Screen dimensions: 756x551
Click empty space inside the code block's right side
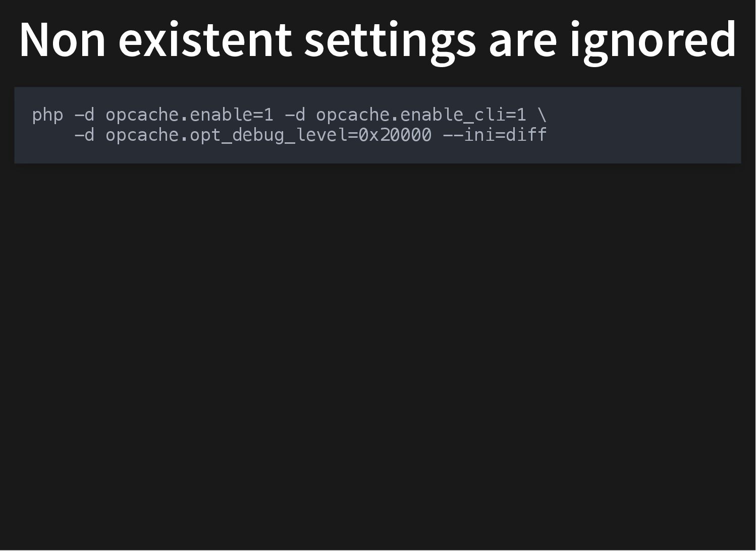(x=646, y=125)
